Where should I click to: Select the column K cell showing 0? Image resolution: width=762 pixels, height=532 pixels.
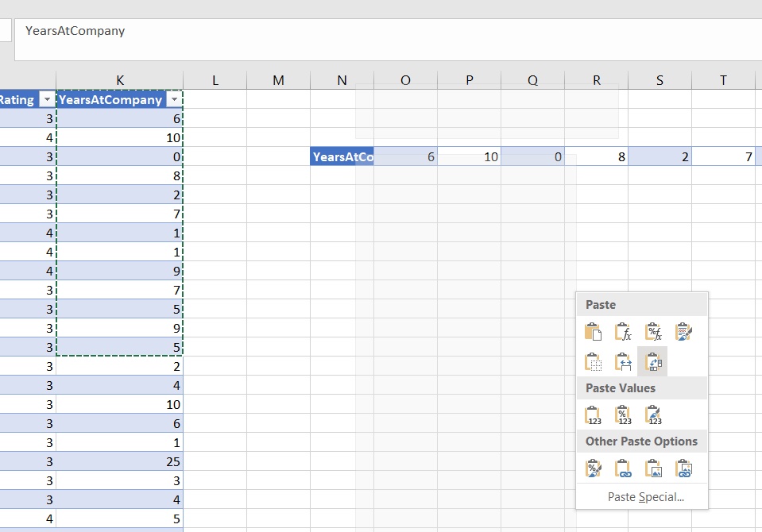(x=119, y=156)
